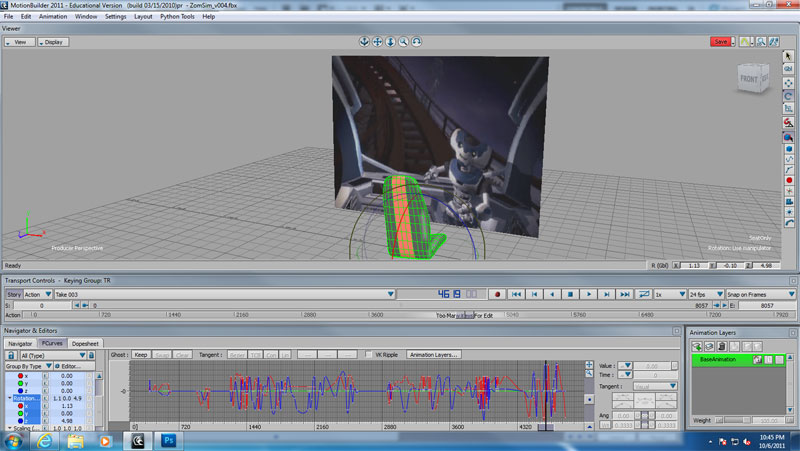
Task: Collapse the Rotation tree node
Action: point(9,398)
